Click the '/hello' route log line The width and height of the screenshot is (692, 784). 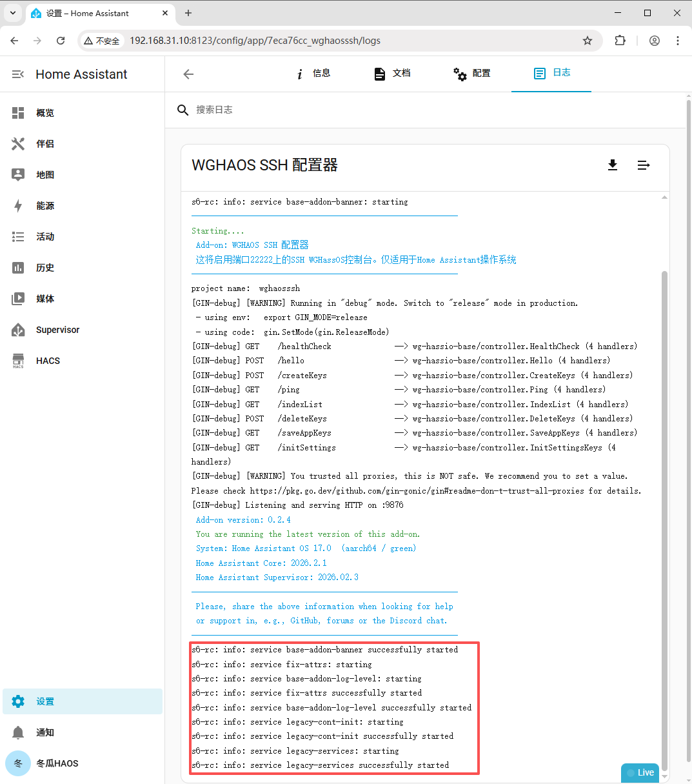coord(400,361)
